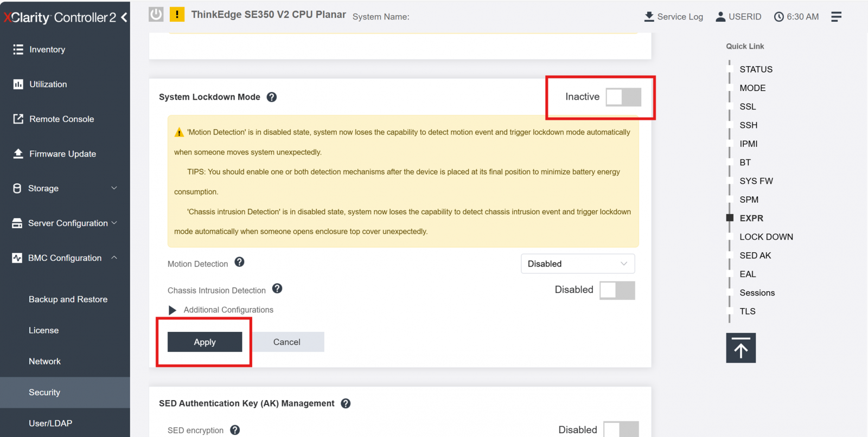Jump to STATUS quick link
Screen dimensions: 868x437
tap(756, 69)
